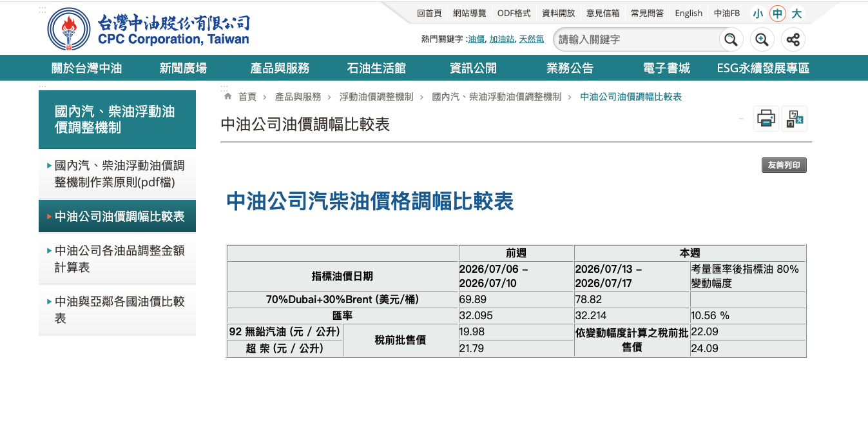Screen dimensions: 868x443
Task: Click row label 70%Dubai+30%Brent (美元/桶)
Action: tap(342, 300)
